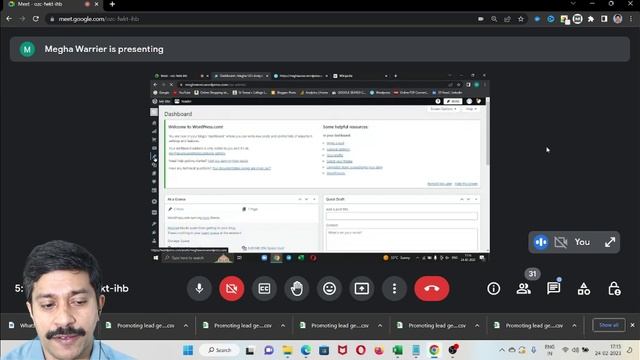
Task: Show the participants people panel
Action: click(524, 289)
